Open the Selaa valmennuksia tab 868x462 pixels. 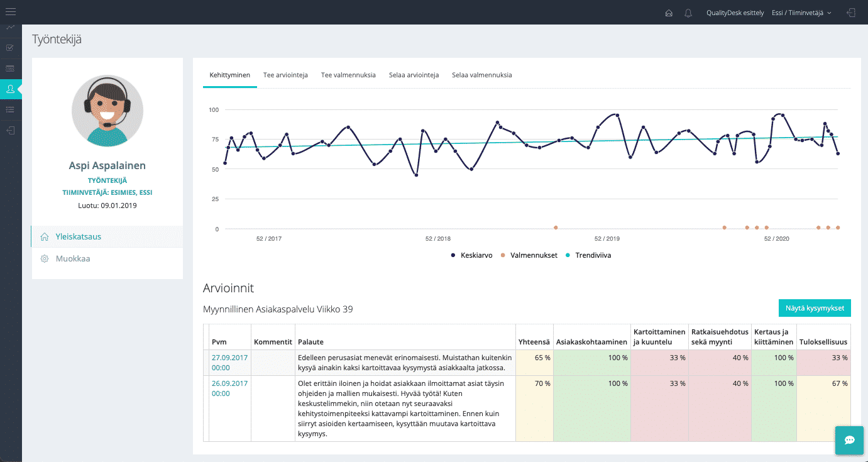point(481,75)
